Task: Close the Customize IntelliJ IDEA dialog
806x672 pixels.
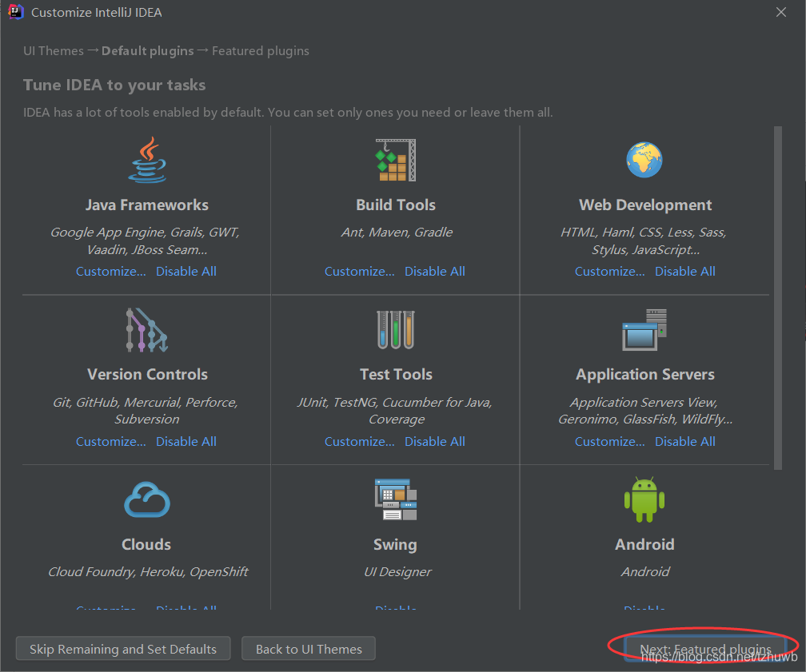Action: (x=780, y=12)
